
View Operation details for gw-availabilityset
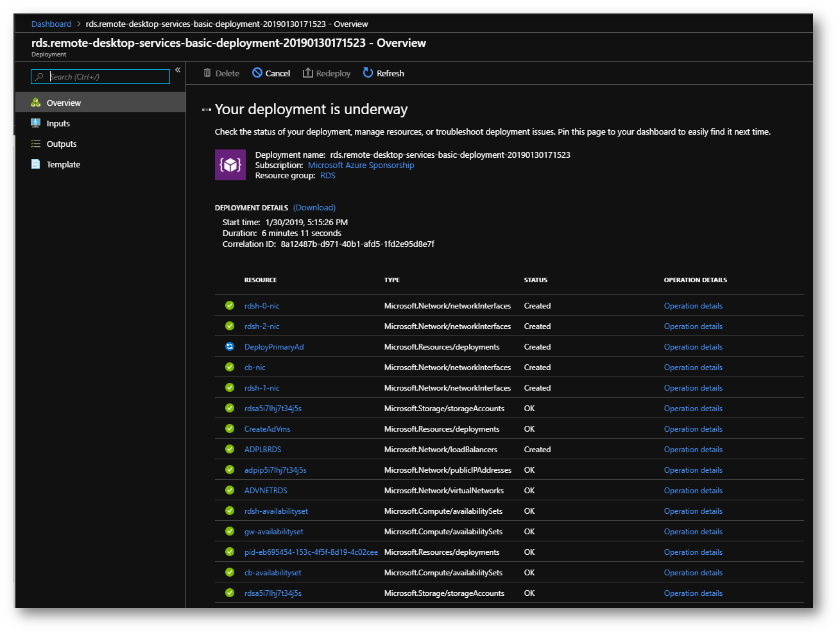click(x=693, y=532)
